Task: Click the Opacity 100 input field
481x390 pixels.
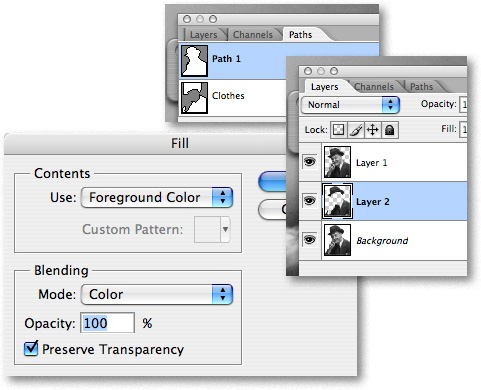Action: coord(107,323)
